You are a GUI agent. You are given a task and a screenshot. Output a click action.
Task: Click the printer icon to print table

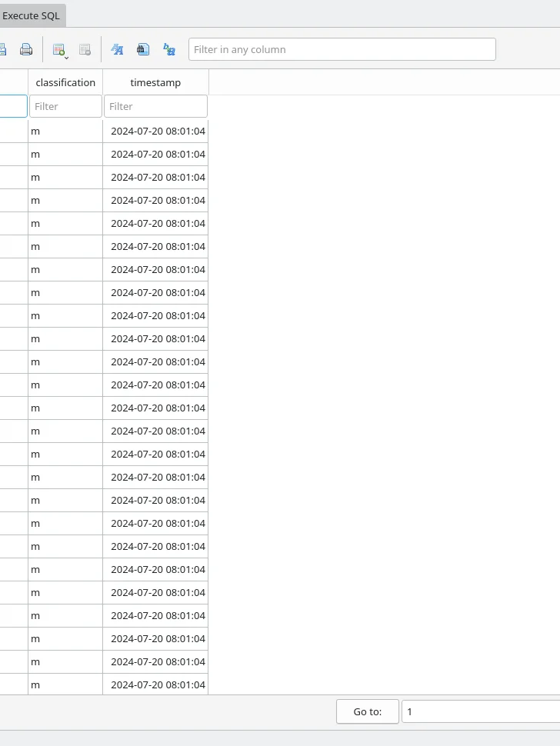click(26, 49)
